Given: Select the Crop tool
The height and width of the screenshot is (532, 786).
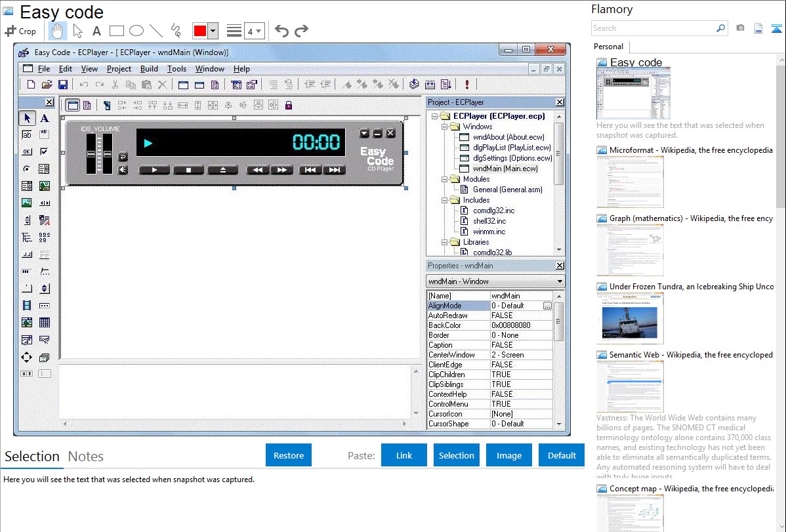Looking at the screenshot, I should [x=20, y=31].
